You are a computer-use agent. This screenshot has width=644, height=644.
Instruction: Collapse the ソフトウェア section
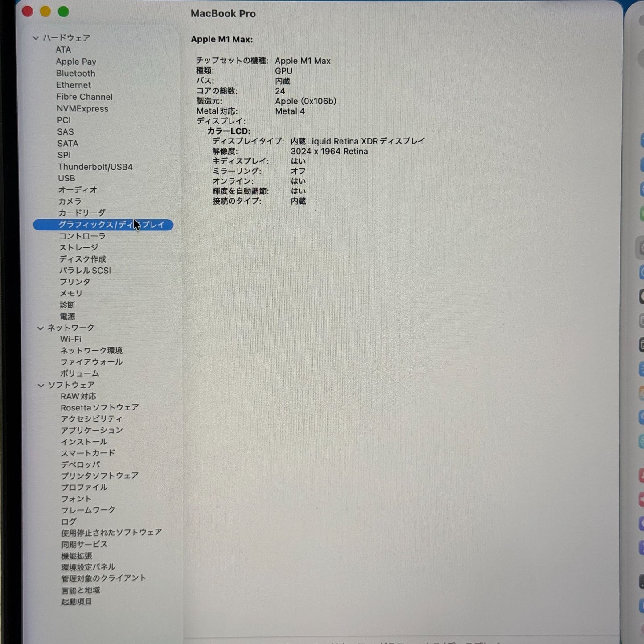[x=41, y=385]
